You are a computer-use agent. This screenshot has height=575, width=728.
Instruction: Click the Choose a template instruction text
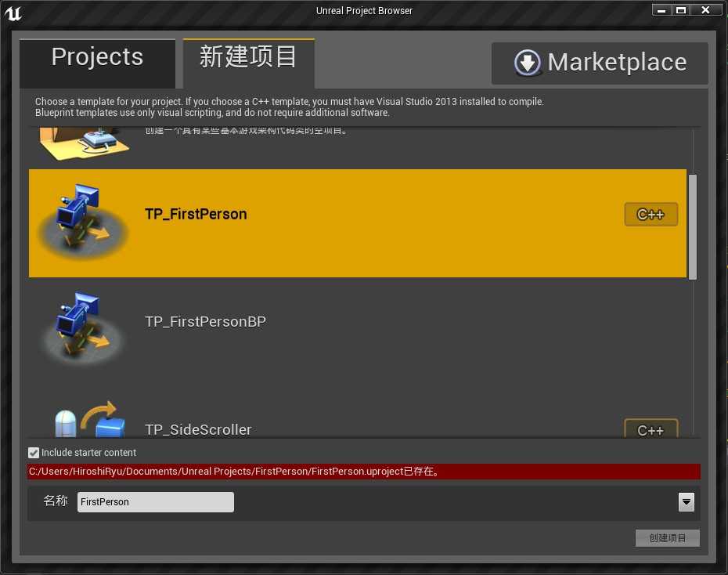[x=290, y=107]
